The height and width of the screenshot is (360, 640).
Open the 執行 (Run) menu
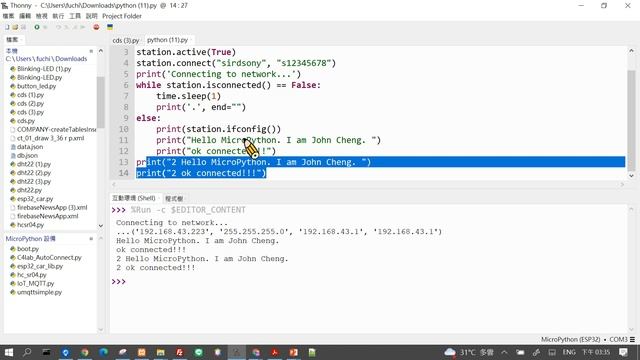[x=58, y=16]
